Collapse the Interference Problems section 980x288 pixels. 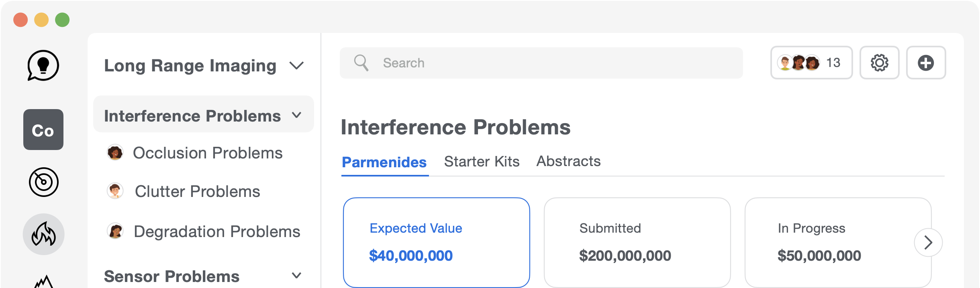click(296, 116)
